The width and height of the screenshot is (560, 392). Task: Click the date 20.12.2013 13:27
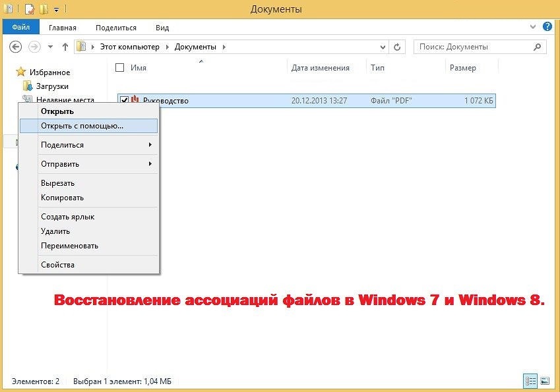(x=319, y=101)
